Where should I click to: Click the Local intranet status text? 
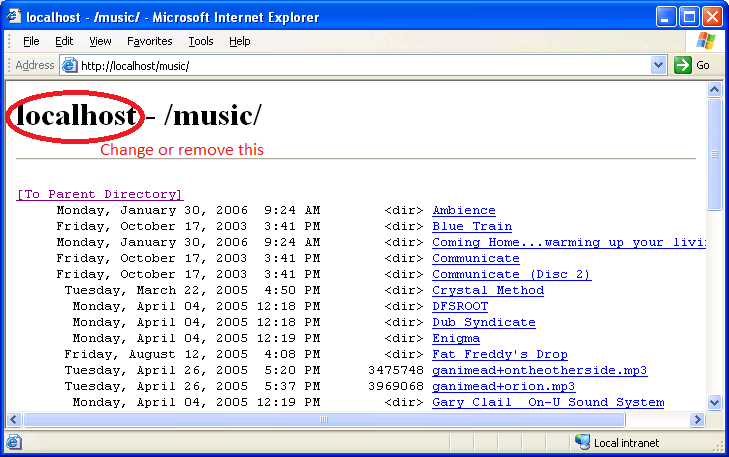point(626,443)
